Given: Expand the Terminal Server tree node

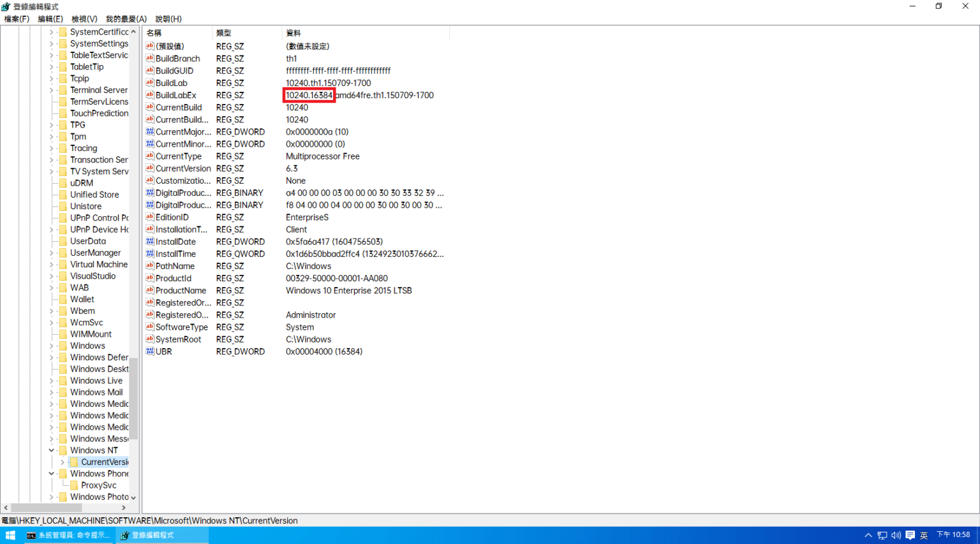Looking at the screenshot, I should pos(52,90).
